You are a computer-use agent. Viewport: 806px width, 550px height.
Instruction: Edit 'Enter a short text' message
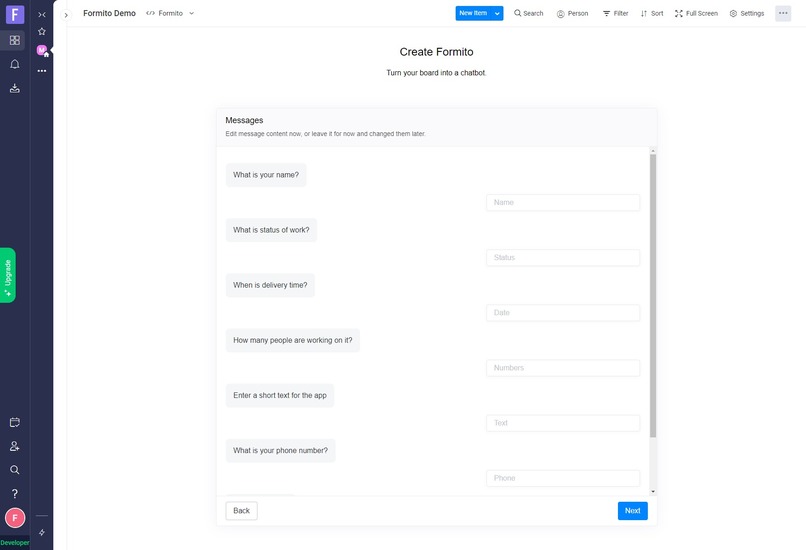[x=280, y=395]
